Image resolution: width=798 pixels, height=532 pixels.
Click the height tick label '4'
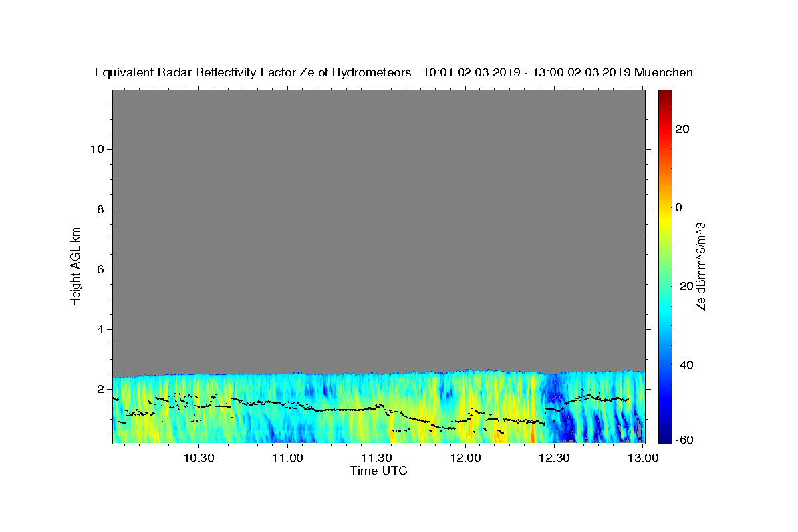pyautogui.click(x=100, y=329)
